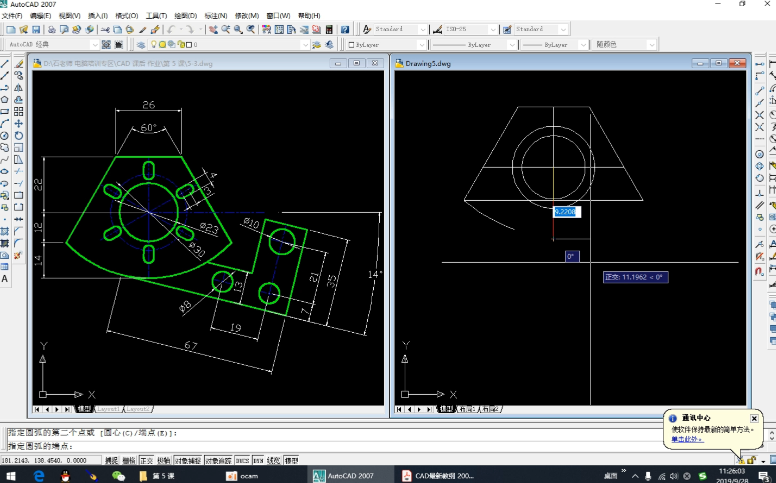Toggle the 正交 (Ortho) status bar button
The image size is (776, 483).
click(146, 461)
